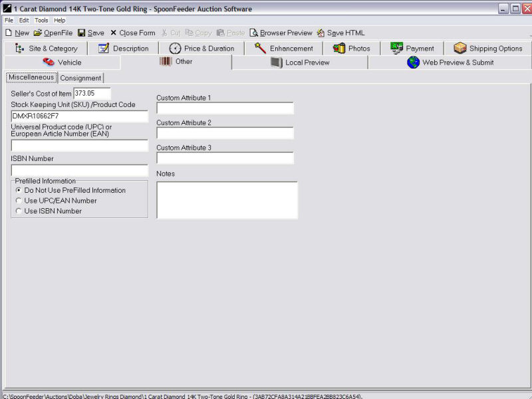
Task: Open the Help menu
Action: pos(59,21)
